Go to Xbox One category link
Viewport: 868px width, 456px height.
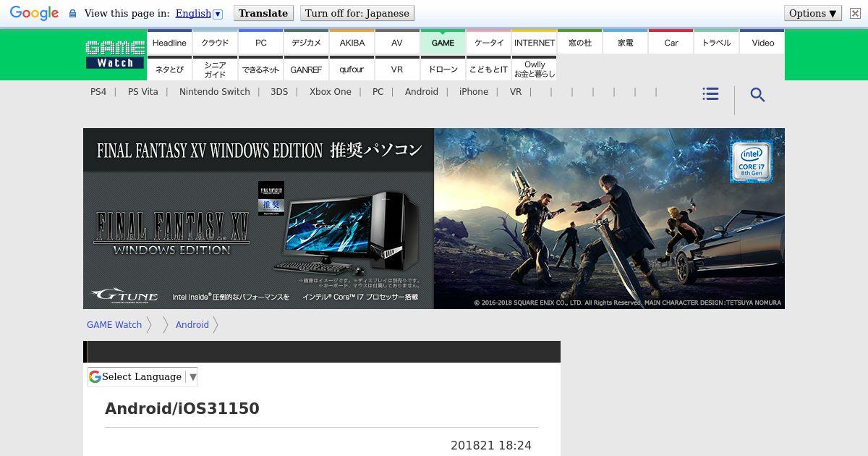click(x=331, y=92)
